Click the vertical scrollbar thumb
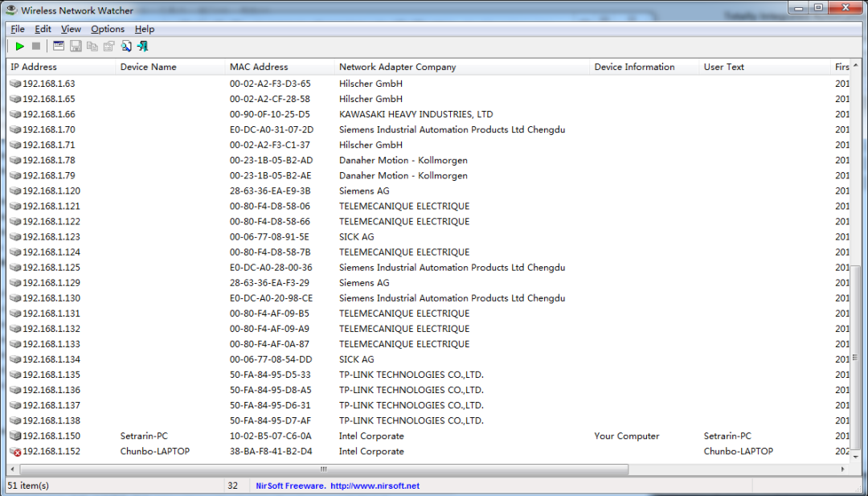This screenshot has width=868, height=496. click(855, 357)
